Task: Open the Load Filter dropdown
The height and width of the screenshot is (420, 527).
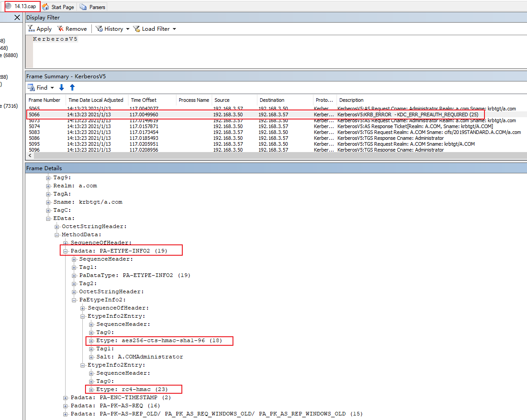Action: tap(155, 29)
